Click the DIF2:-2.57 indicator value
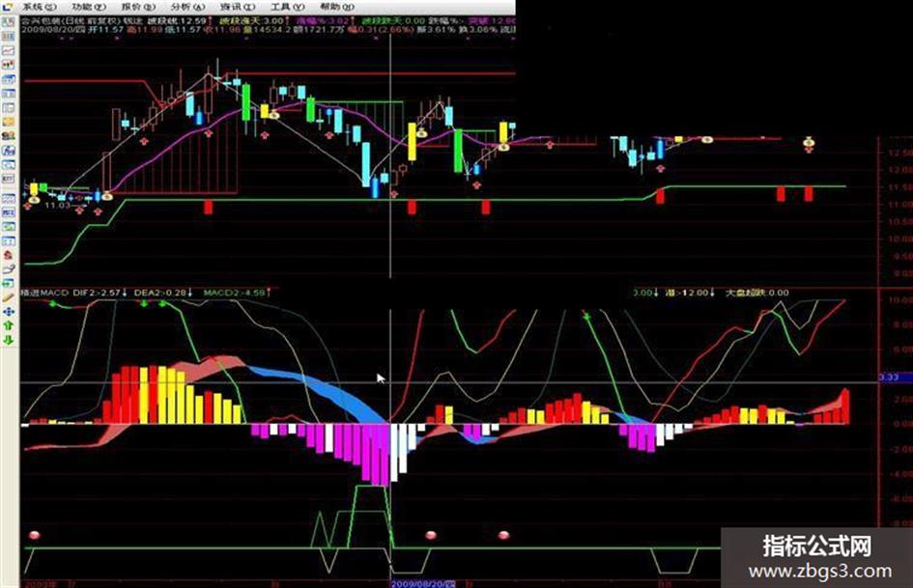This screenshot has width=913, height=588. coord(97,293)
